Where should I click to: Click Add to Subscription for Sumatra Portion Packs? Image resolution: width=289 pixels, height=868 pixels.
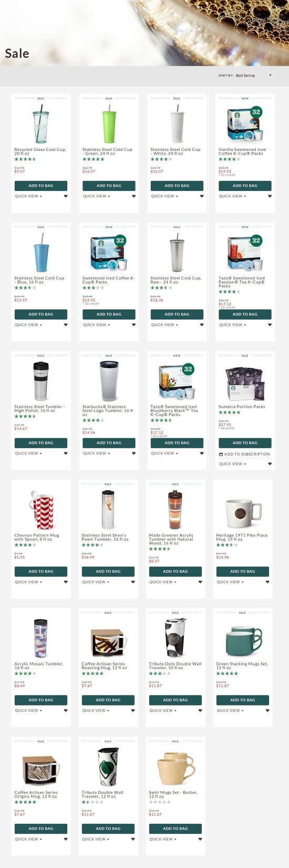click(245, 454)
